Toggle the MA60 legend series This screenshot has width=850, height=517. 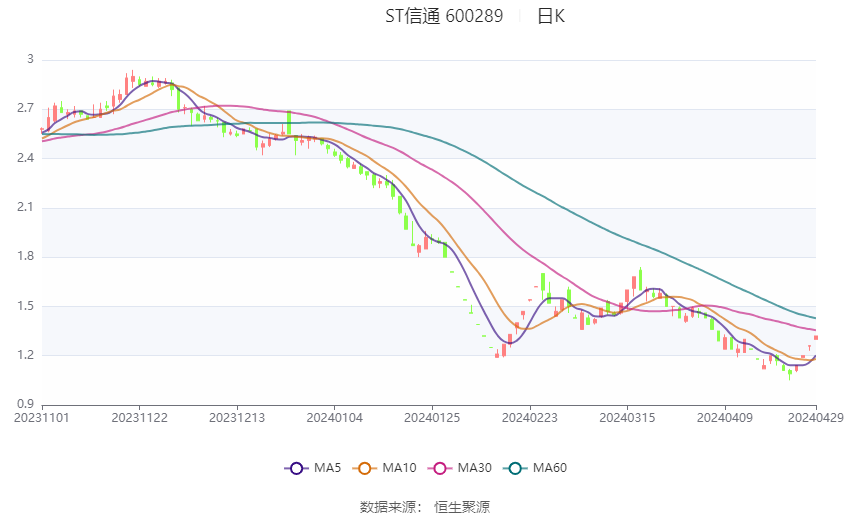535,468
